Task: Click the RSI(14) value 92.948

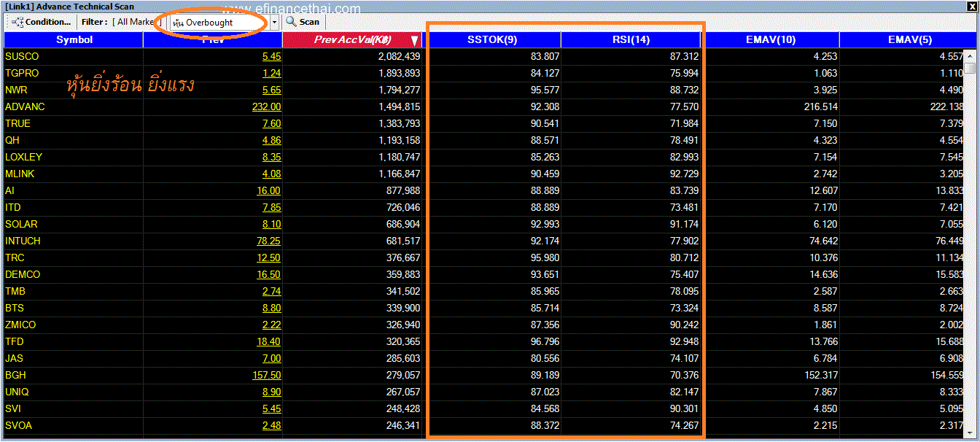Action: pos(685,341)
